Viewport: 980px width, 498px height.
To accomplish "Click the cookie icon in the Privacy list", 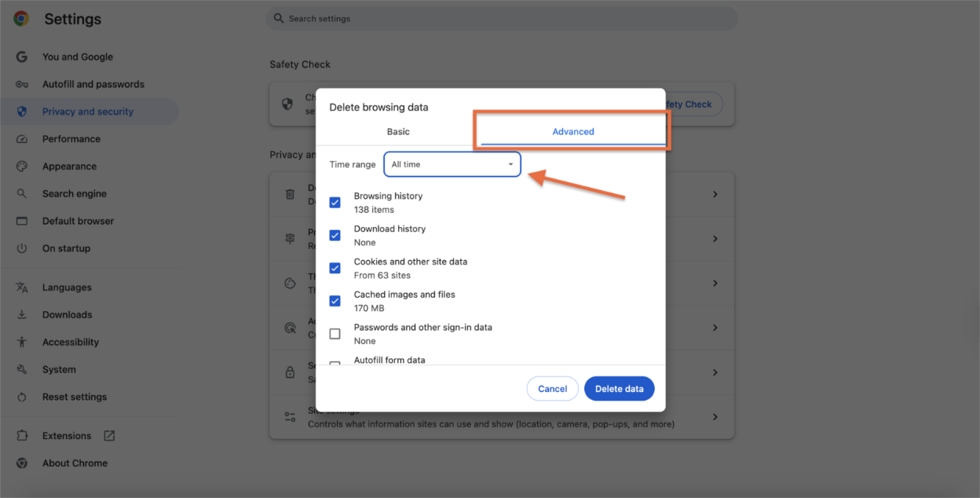I will point(290,283).
